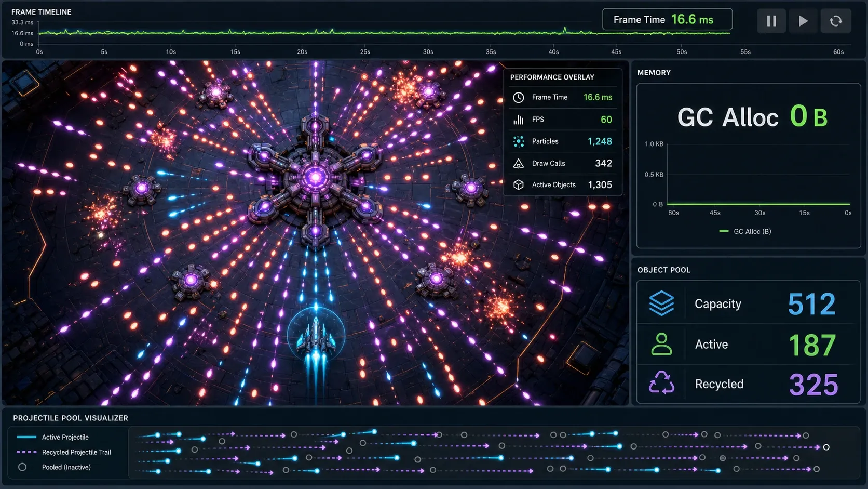Click the triangle icon beside Draw Calls
Screen dimensions: 868x489
pos(519,163)
